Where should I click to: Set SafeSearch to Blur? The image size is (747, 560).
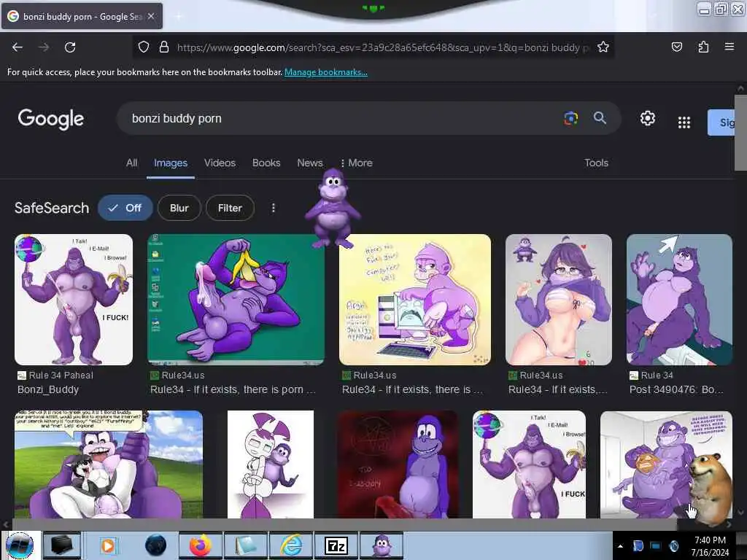179,208
